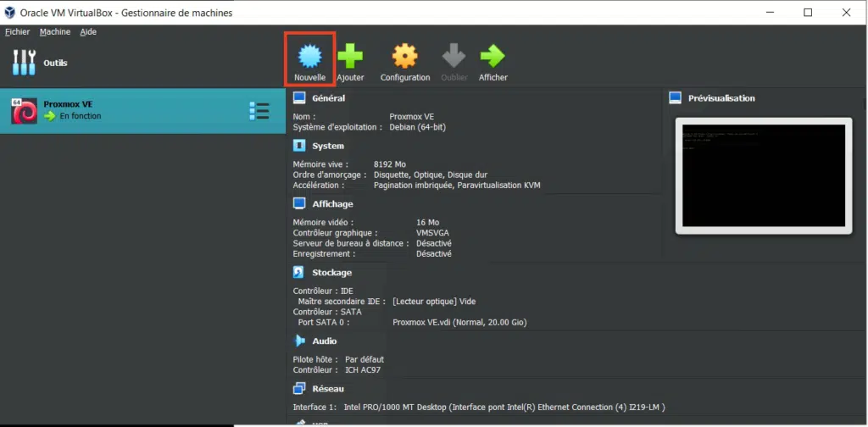Click the System section chip icon

[x=299, y=146]
